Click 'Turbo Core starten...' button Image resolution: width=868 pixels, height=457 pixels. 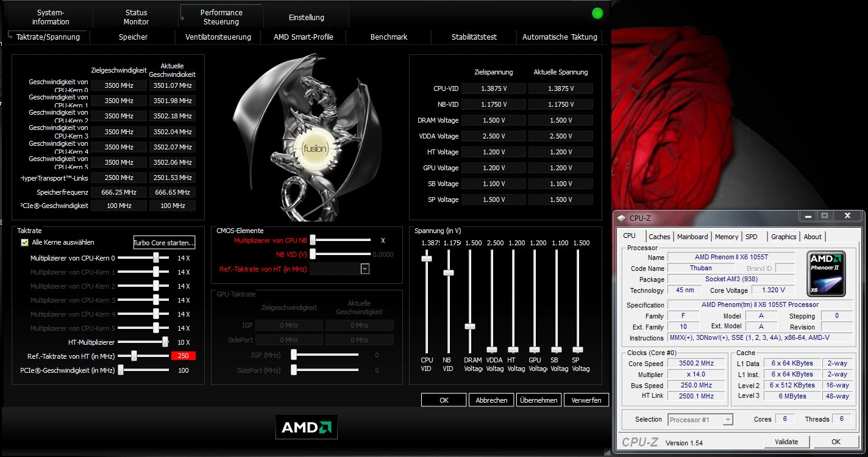[165, 243]
